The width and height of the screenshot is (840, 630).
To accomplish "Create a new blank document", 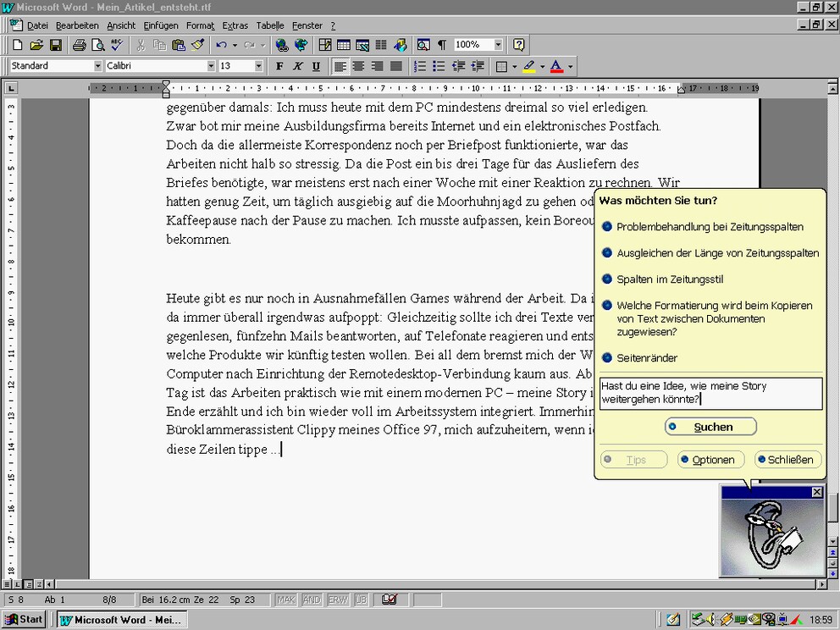I will click(17, 45).
